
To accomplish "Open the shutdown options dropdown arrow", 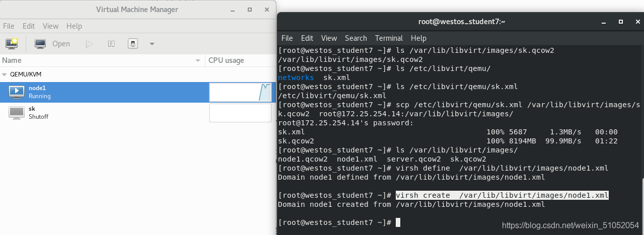I will pos(152,44).
